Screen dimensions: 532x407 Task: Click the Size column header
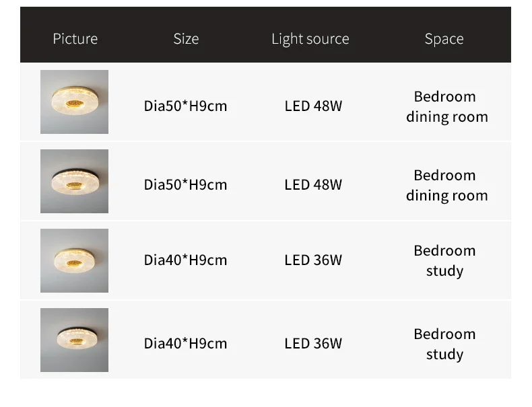pos(186,39)
